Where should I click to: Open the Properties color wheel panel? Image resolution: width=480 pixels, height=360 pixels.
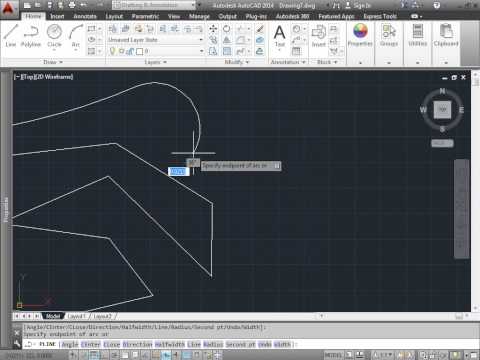[x=360, y=35]
